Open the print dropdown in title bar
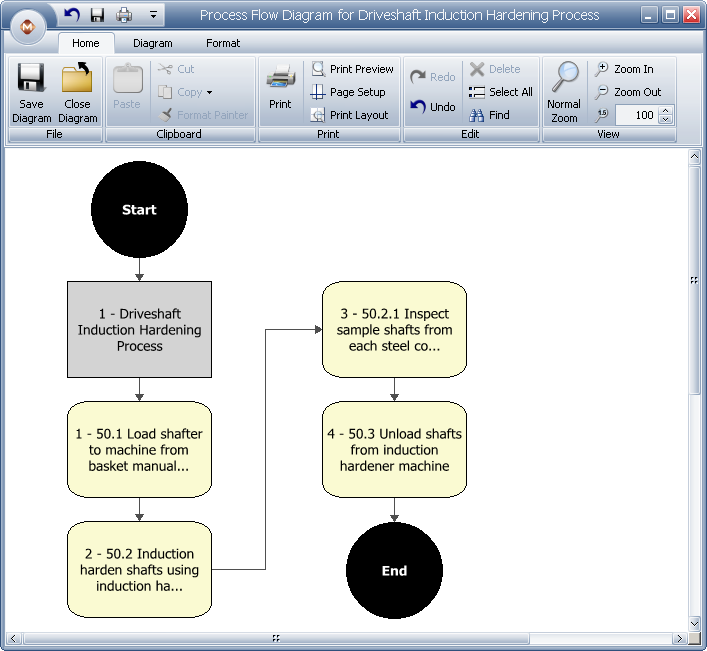 coord(123,15)
